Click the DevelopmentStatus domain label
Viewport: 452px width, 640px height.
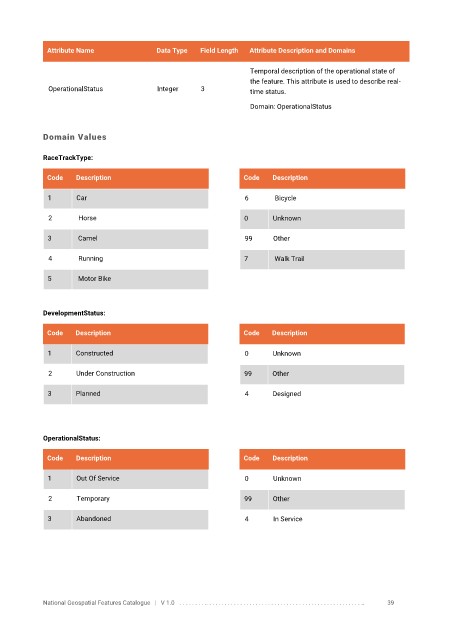click(x=74, y=313)
